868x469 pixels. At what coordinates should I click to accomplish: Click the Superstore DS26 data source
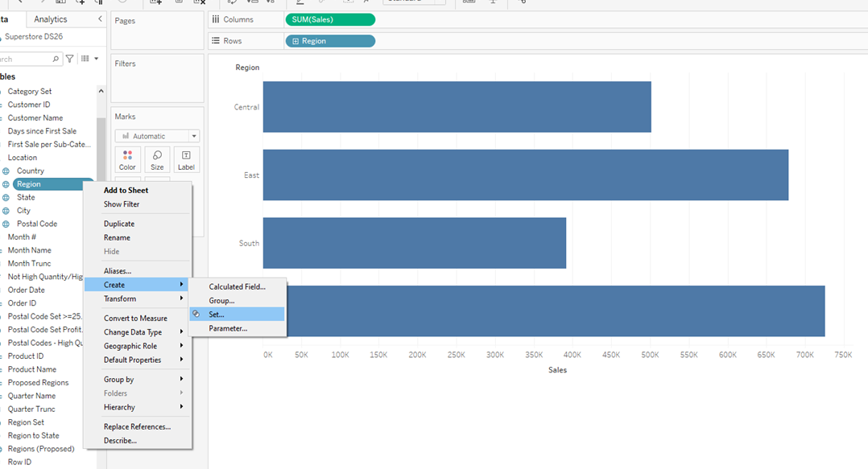pos(34,36)
